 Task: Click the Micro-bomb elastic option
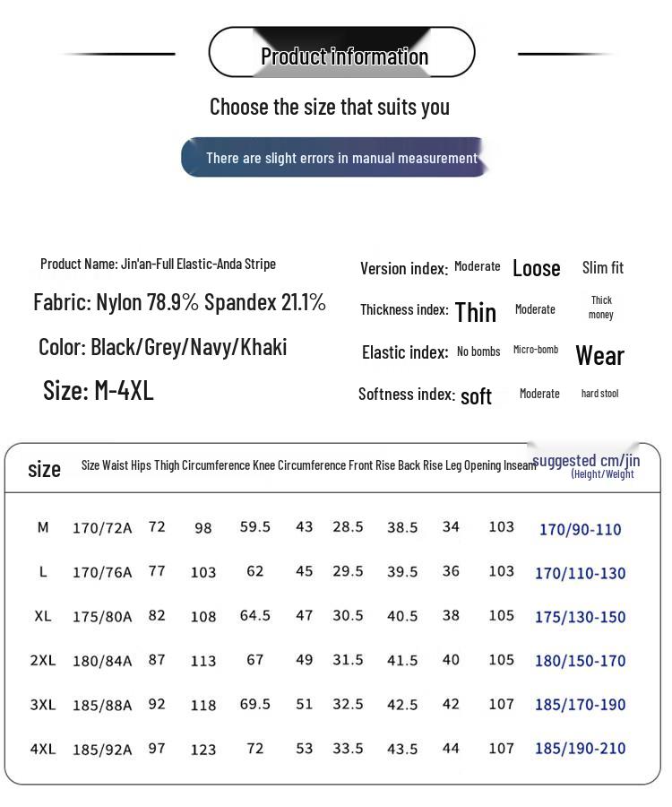(536, 350)
